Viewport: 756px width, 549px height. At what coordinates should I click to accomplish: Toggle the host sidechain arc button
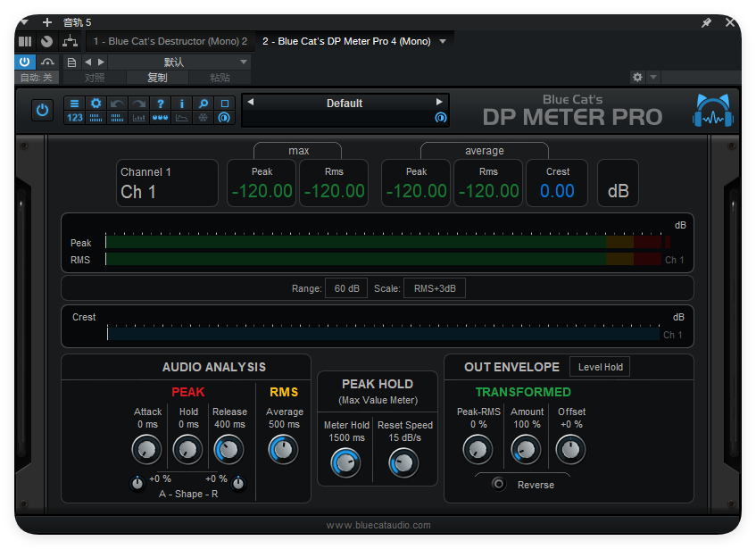(x=47, y=62)
